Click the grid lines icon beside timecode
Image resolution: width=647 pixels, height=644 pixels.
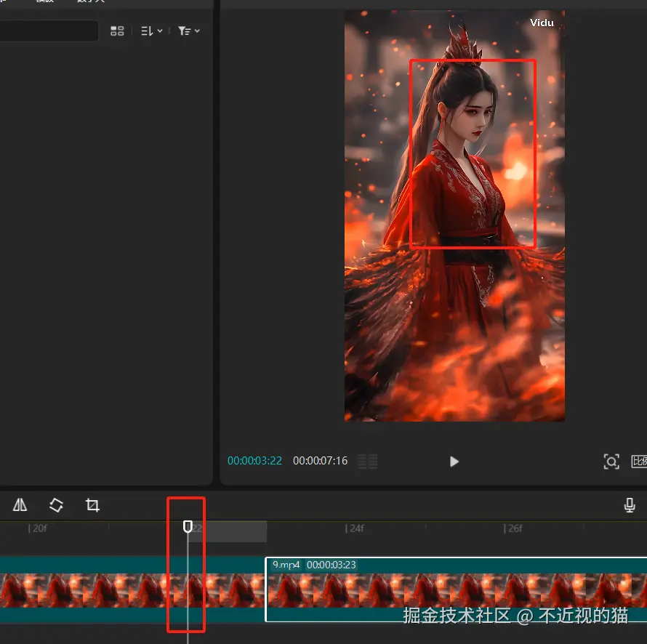(x=367, y=462)
